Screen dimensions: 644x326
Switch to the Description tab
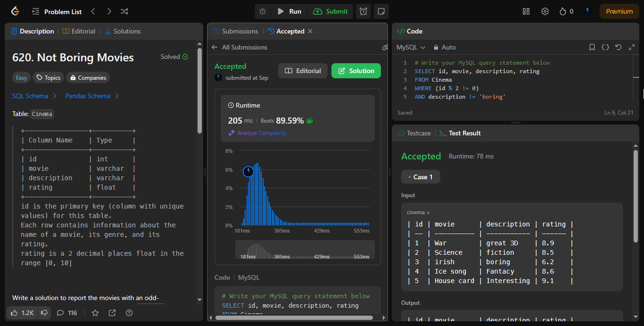pyautogui.click(x=33, y=31)
